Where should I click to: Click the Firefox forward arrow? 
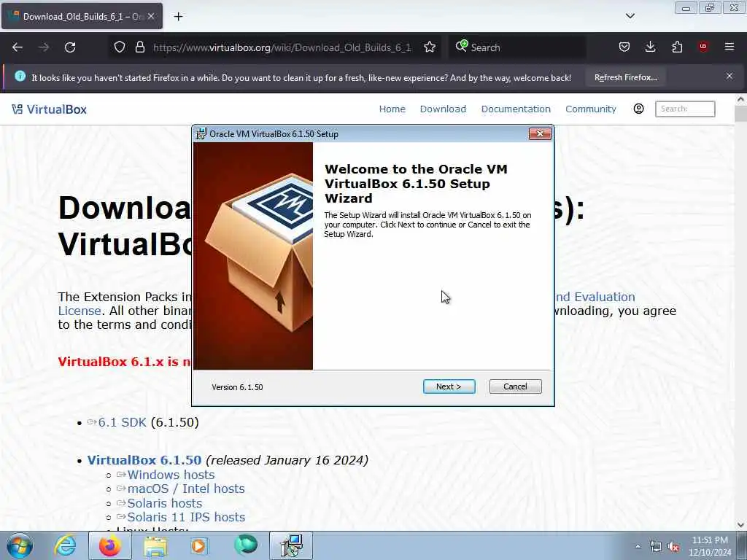tap(44, 47)
